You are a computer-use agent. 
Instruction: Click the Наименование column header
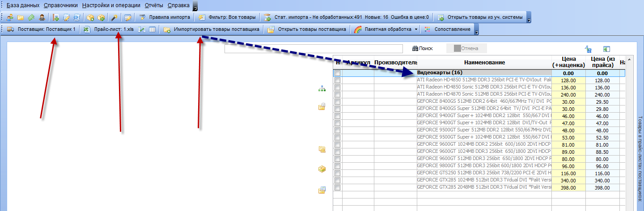click(484, 63)
